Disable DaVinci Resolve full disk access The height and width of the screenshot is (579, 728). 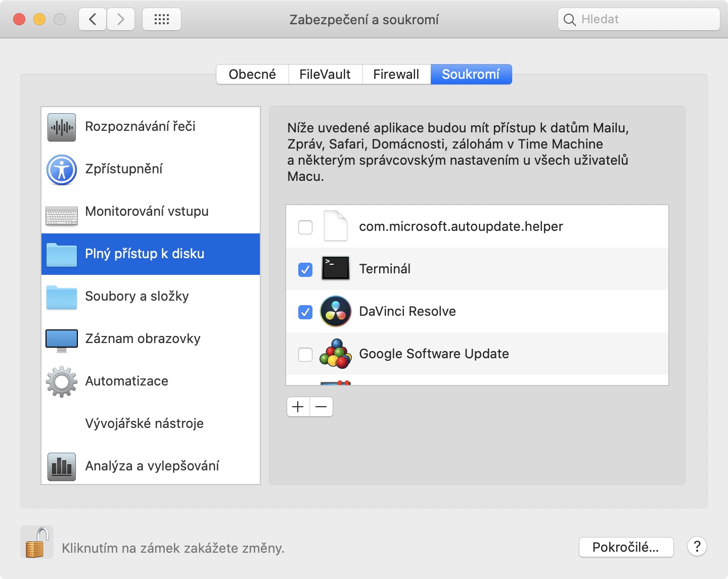point(305,312)
